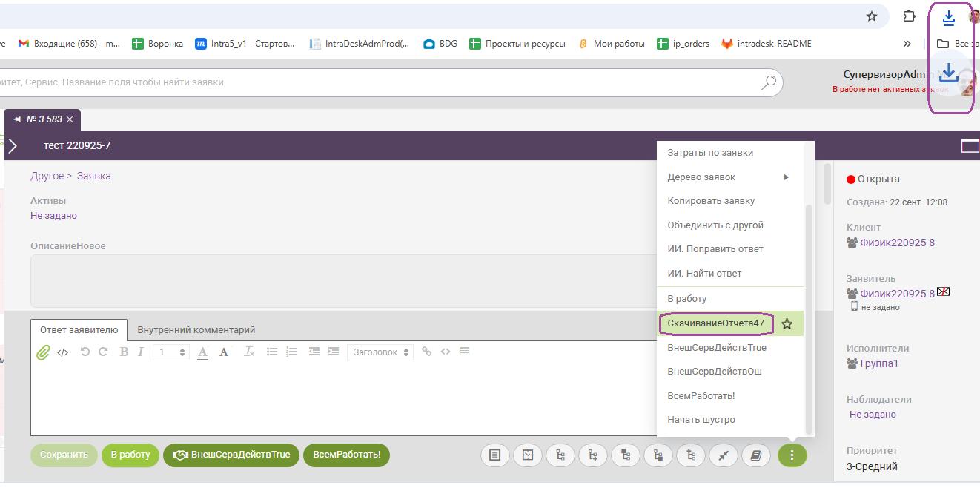Viewport: 980px width, 488px height.
Task: Toggle italic formatting in the editor
Action: pos(140,352)
